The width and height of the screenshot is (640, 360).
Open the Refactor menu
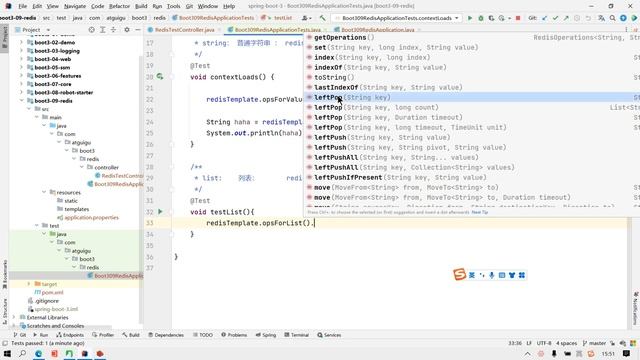point(119,6)
